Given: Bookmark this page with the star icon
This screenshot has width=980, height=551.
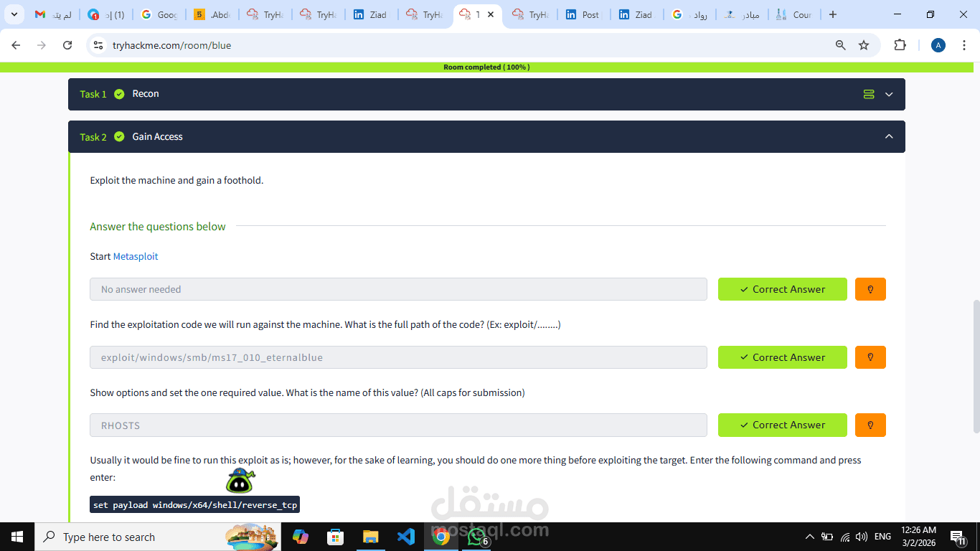Looking at the screenshot, I should (864, 45).
